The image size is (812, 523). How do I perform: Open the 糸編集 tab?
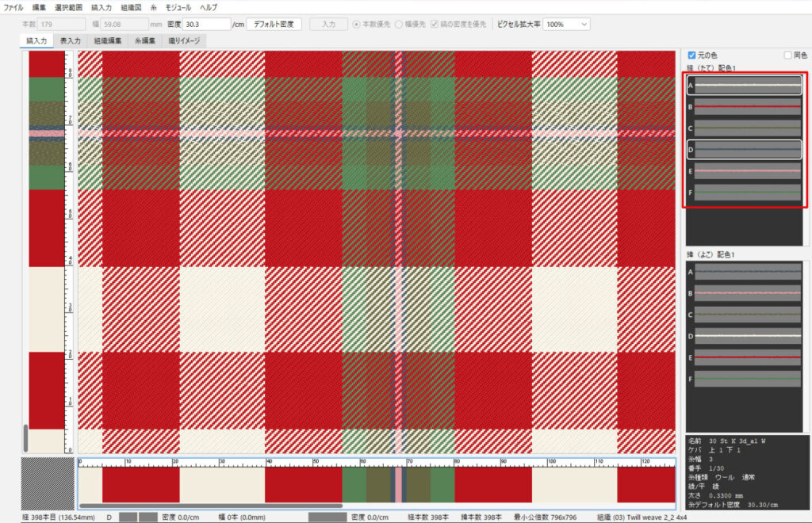[144, 40]
